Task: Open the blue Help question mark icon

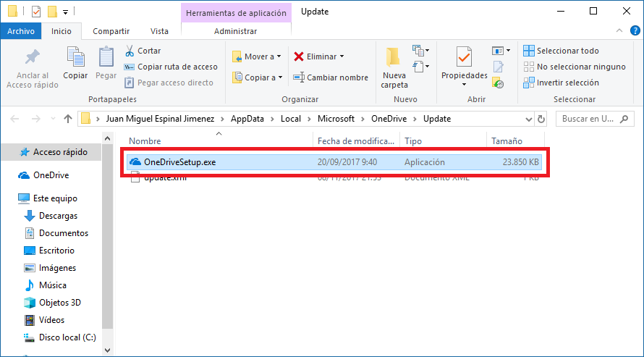Action: 635,30
